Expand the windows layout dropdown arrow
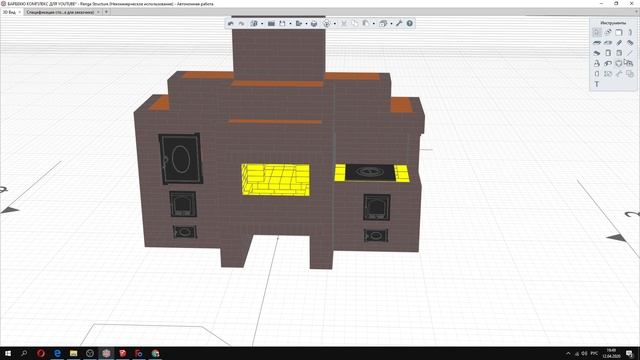This screenshot has width=640, height=360. click(x=391, y=24)
